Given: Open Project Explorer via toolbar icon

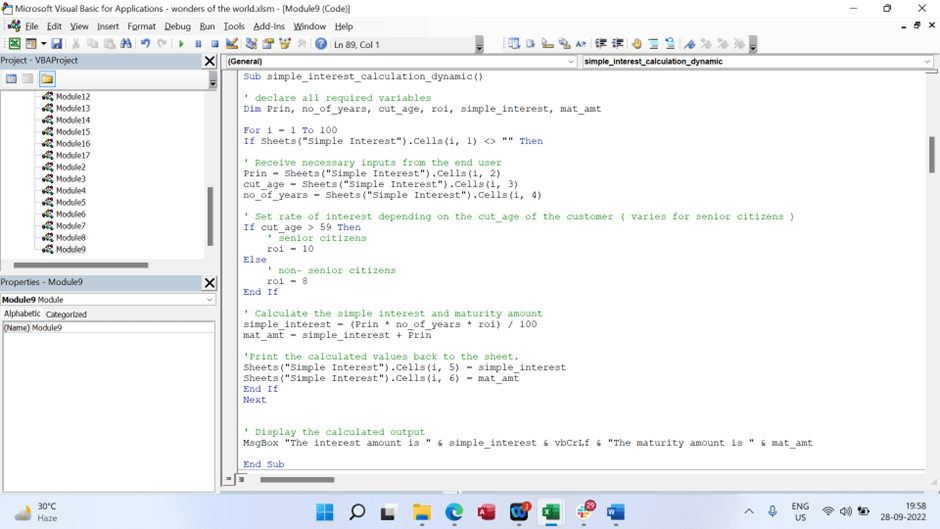Looking at the screenshot, I should [251, 44].
